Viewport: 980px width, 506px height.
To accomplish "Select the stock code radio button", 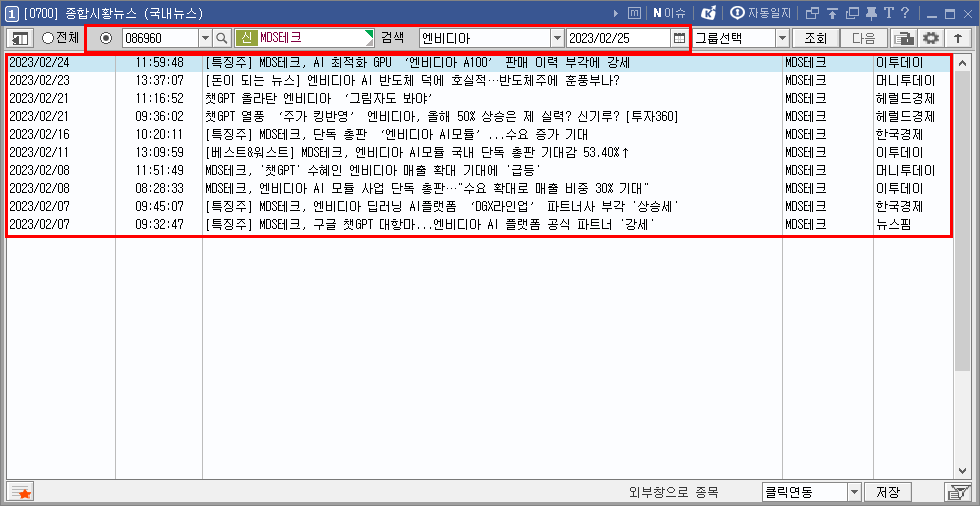I will click(x=106, y=38).
